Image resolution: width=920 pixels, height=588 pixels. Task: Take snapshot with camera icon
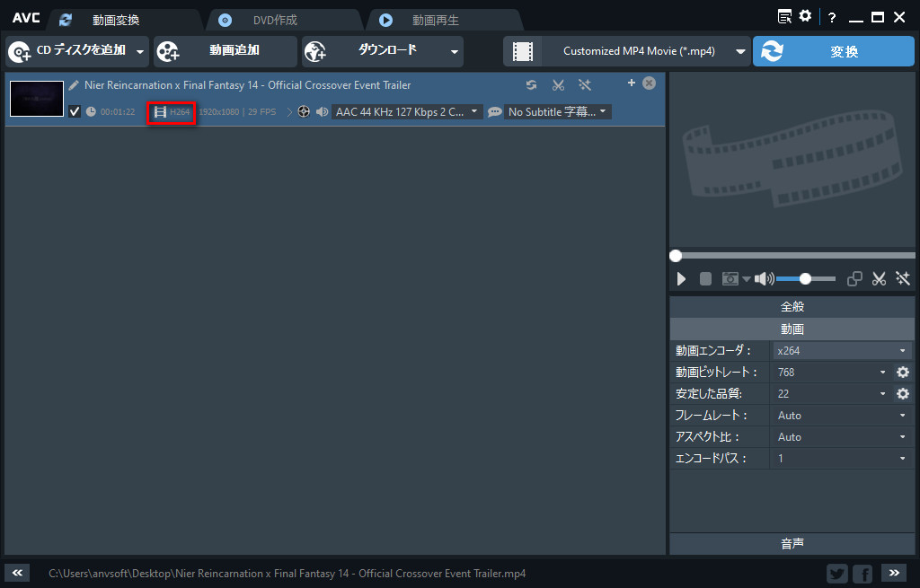pyautogui.click(x=730, y=278)
